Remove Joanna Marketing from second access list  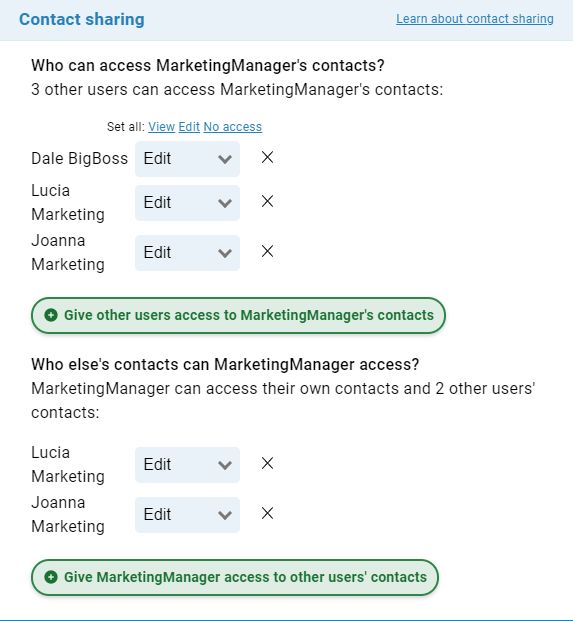267,513
